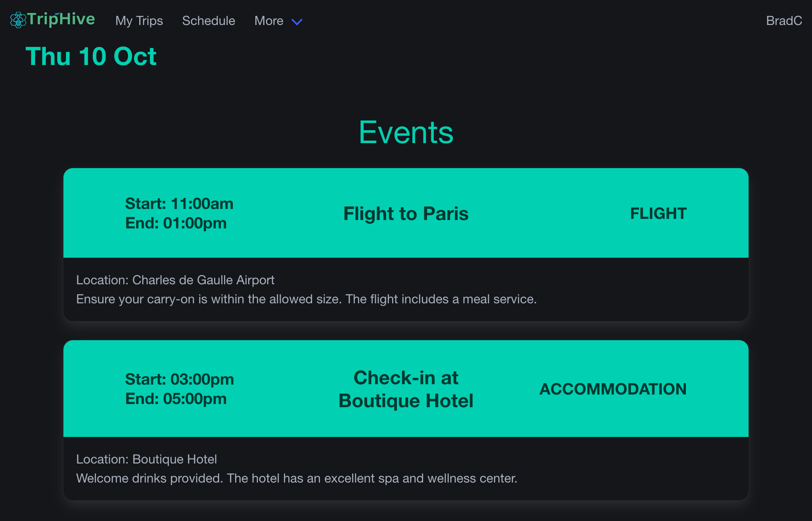
Task: Switch to the Schedule view
Action: point(209,21)
